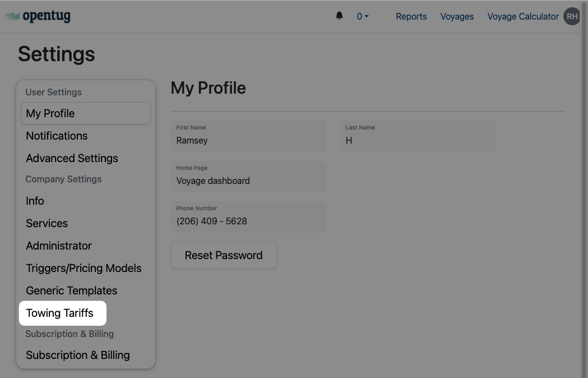This screenshot has width=588, height=378.
Task: Open Administrator settings
Action: coord(58,246)
